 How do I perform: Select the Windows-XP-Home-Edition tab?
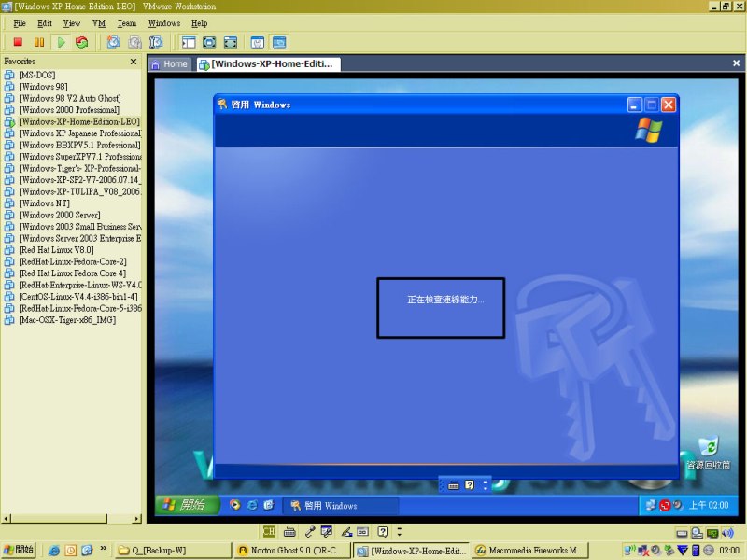(267, 64)
